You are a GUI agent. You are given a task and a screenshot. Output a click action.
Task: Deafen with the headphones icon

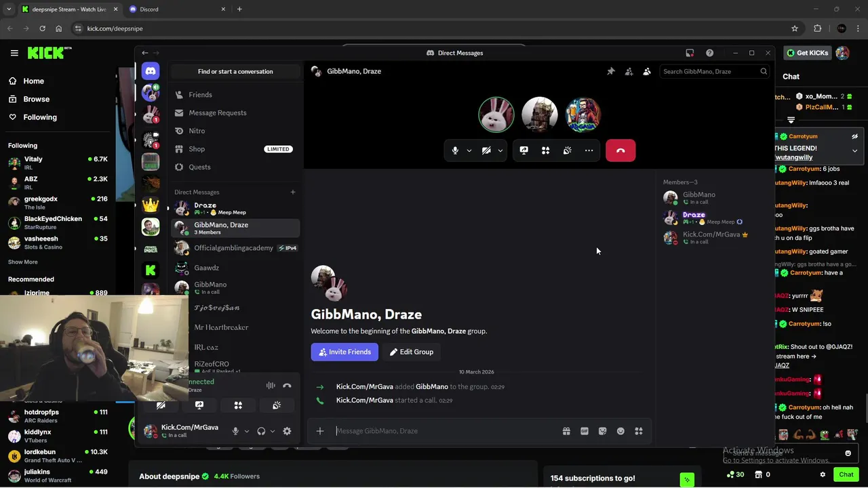click(261, 431)
